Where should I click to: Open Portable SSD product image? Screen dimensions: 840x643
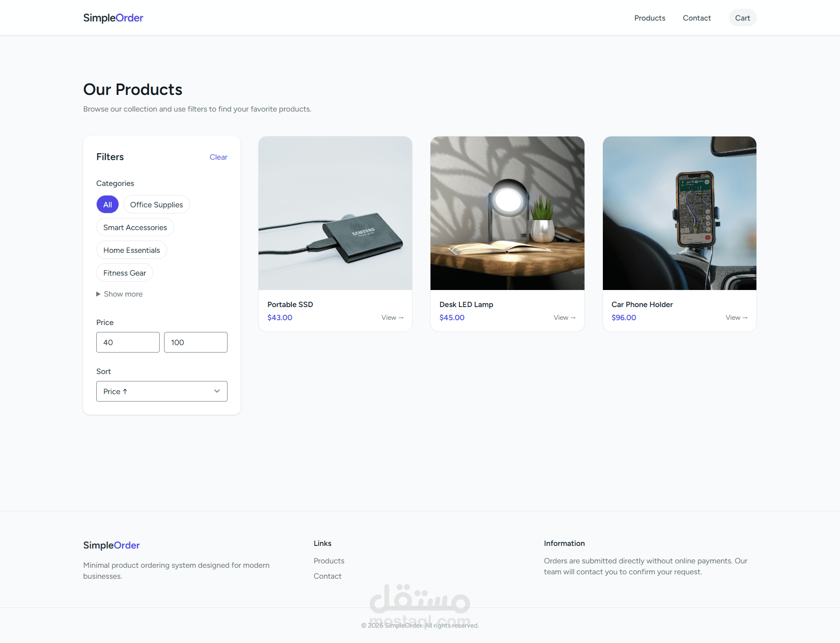tap(335, 213)
